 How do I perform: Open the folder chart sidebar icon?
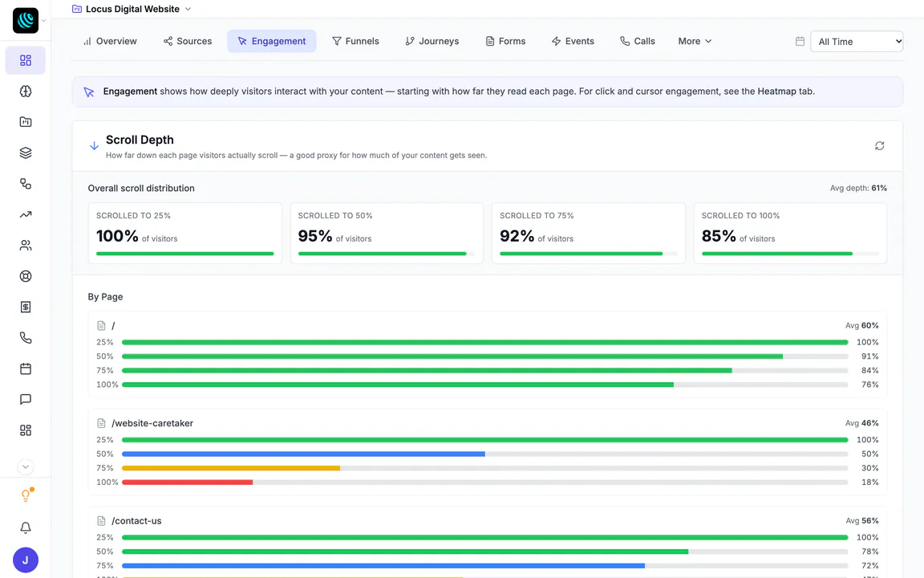point(26,122)
